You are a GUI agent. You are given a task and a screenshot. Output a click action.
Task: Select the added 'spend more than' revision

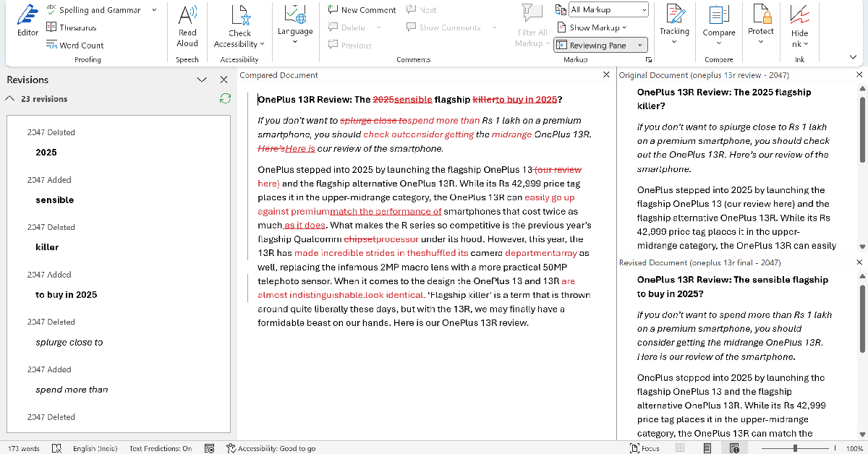point(72,390)
